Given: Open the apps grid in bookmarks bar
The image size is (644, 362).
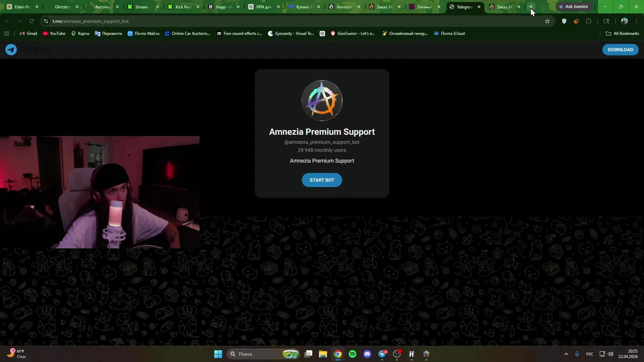Looking at the screenshot, I should click(7, 33).
